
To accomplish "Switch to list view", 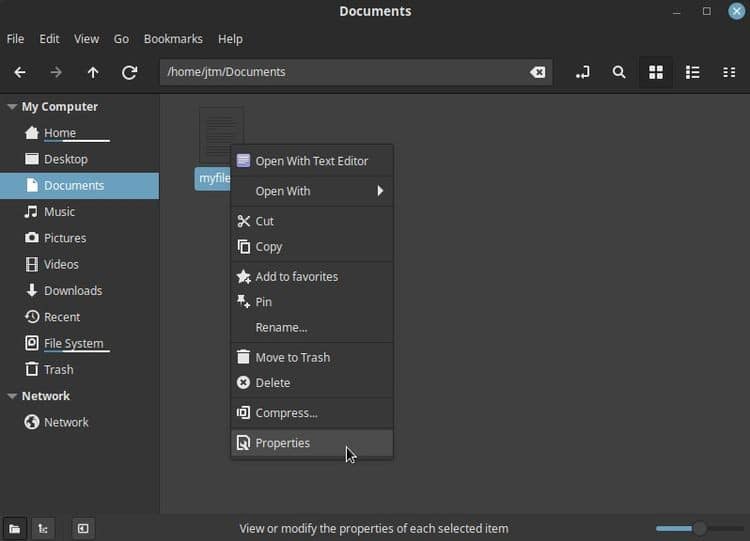I will 693,72.
